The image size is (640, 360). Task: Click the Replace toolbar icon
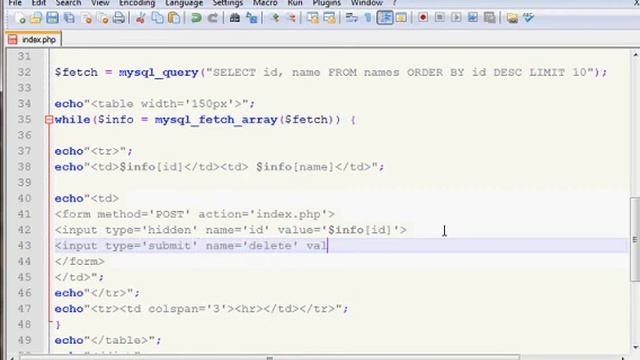tap(252, 18)
